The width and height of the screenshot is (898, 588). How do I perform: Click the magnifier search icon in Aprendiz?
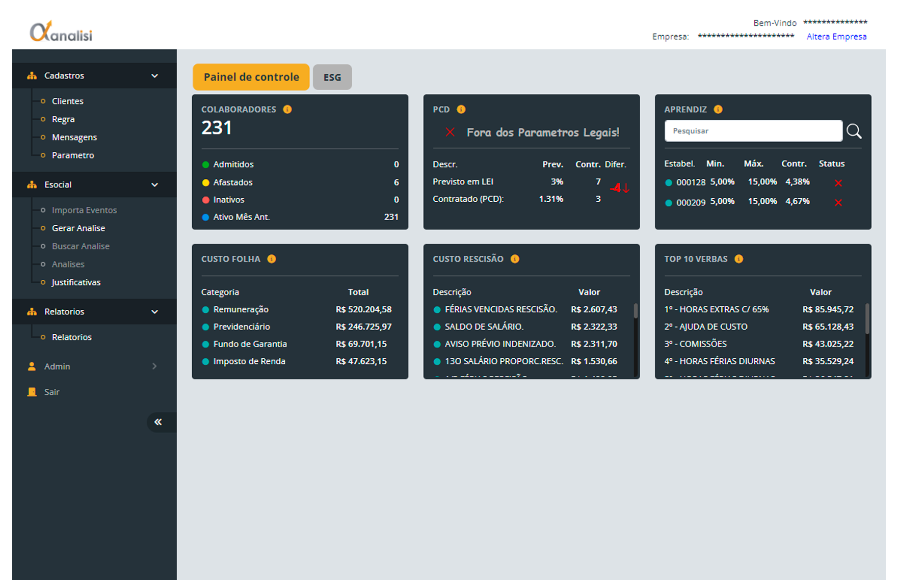854,131
